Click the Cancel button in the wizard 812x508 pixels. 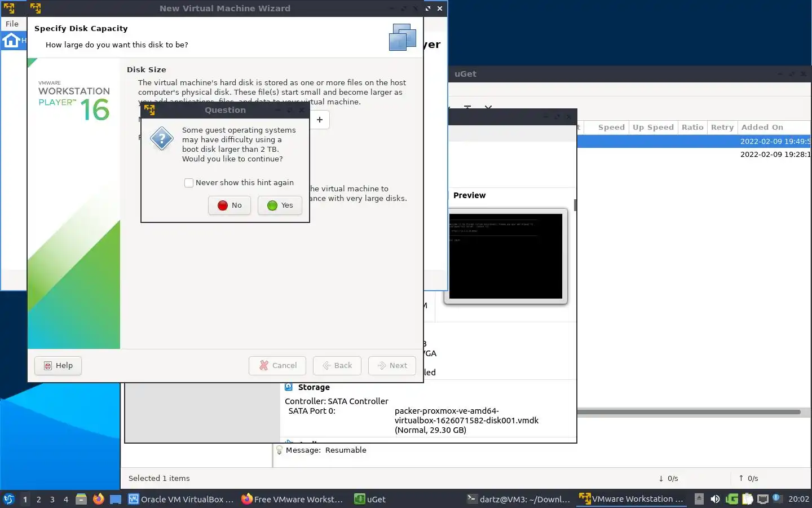tap(277, 366)
